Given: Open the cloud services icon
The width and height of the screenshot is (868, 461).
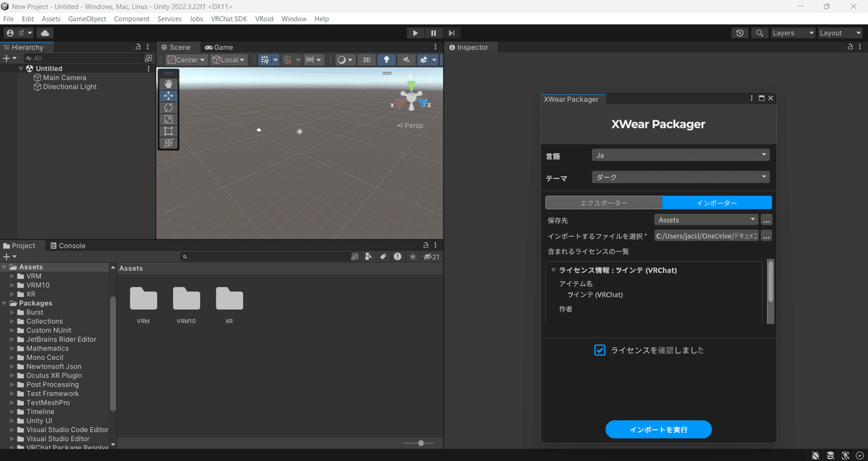Looking at the screenshot, I should pyautogui.click(x=45, y=33).
